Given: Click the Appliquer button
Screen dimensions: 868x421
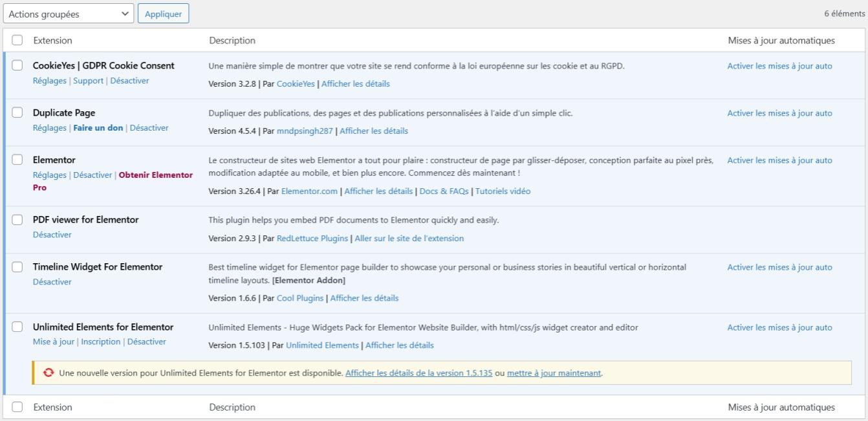Looking at the screenshot, I should click(163, 13).
